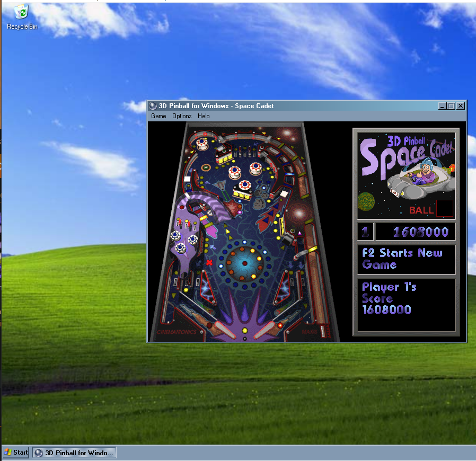Viewport: 476px width, 461px height.
Task: Click the Space Cadet logo artwork
Action: (x=406, y=171)
